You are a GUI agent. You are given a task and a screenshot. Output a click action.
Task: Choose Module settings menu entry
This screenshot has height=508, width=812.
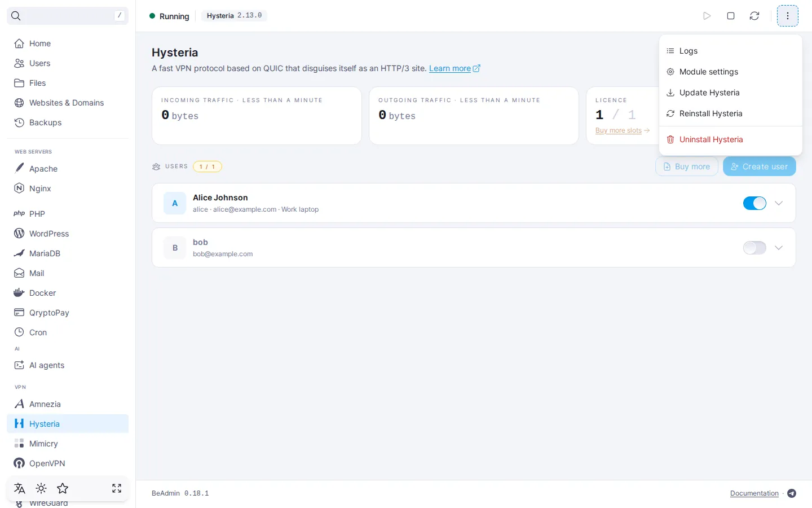coord(731,72)
